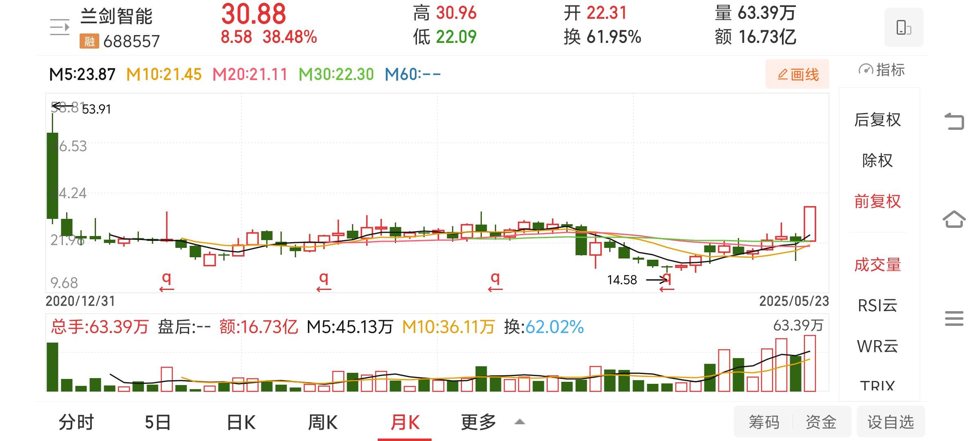980x441 pixels.
Task: Open the 指标 indicator gauge icon
Action: [x=865, y=70]
